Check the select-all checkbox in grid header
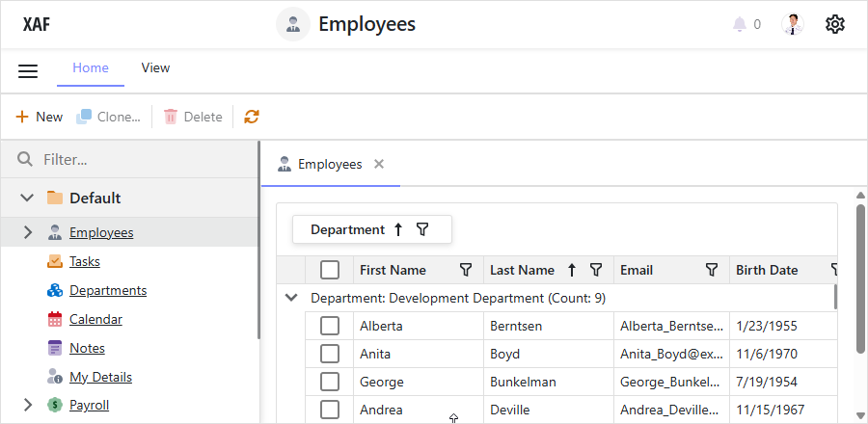The height and width of the screenshot is (424, 868). click(x=330, y=270)
